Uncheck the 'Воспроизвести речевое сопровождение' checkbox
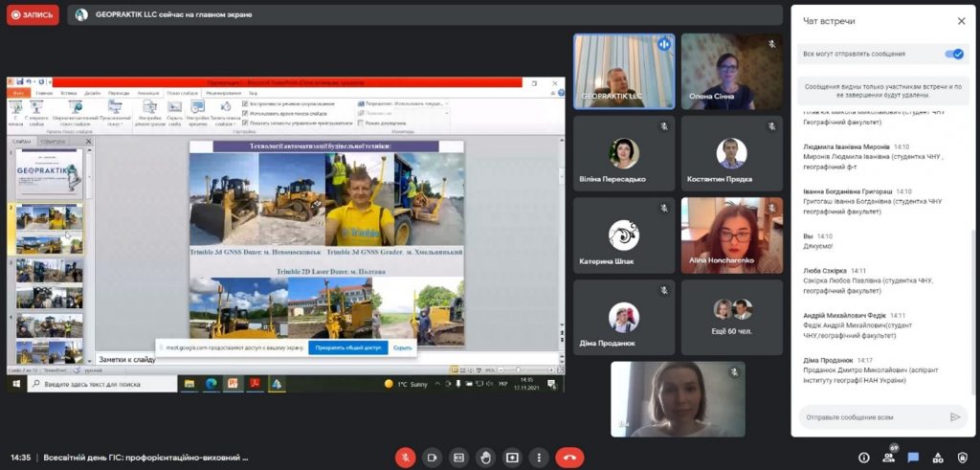Viewport: 980px width, 470px height. click(246, 103)
